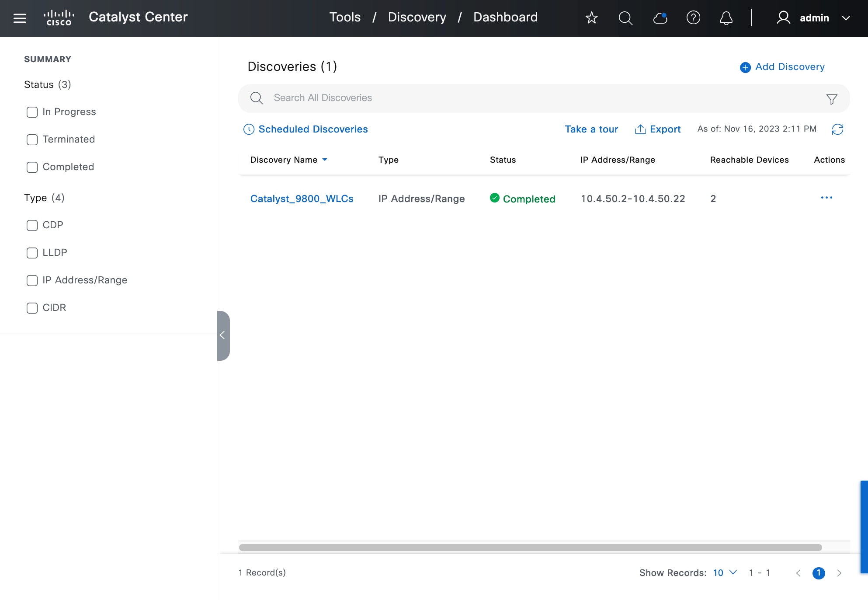Open global search magnifier icon

[x=625, y=18]
